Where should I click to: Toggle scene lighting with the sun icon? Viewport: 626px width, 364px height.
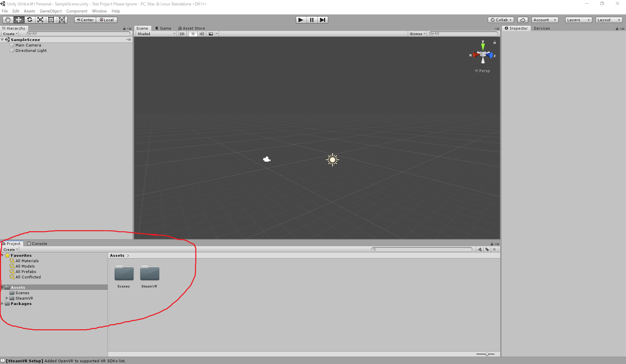click(193, 34)
